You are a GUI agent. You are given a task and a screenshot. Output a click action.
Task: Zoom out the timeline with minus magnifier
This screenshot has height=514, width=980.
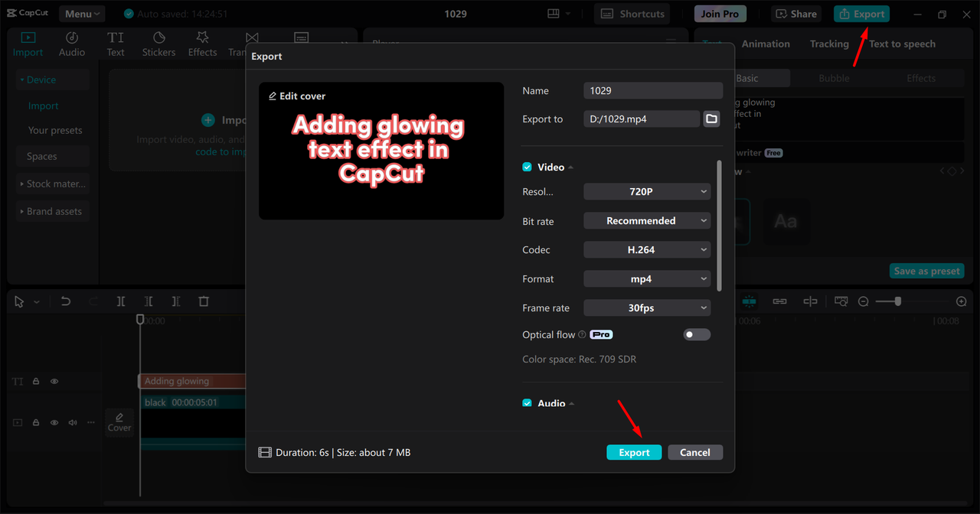coord(863,301)
